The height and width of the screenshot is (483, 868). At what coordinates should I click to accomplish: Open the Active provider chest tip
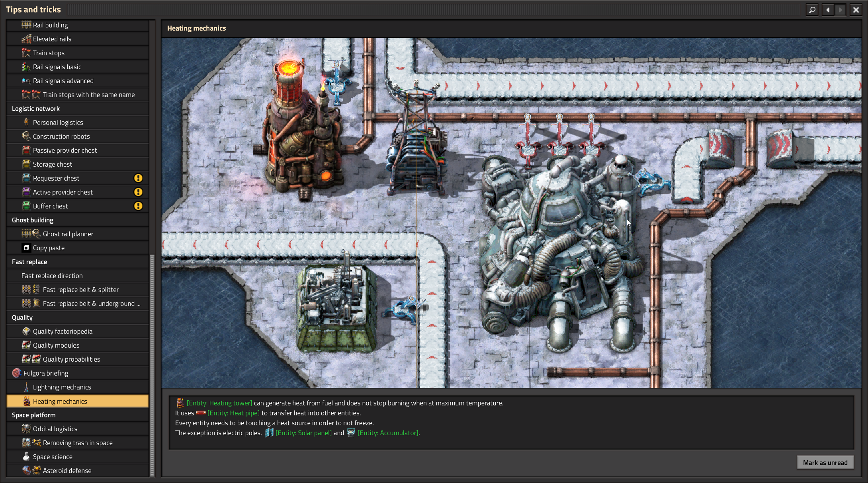click(x=78, y=192)
